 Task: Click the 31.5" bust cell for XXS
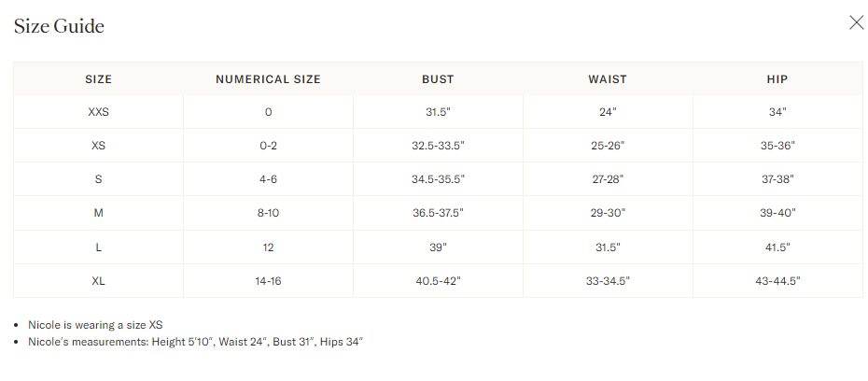[438, 112]
